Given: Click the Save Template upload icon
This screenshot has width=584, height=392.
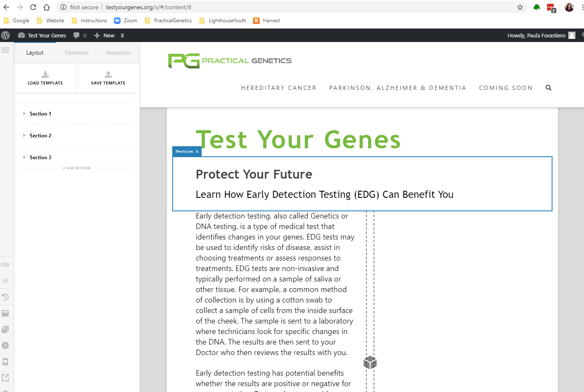Looking at the screenshot, I should [108, 74].
